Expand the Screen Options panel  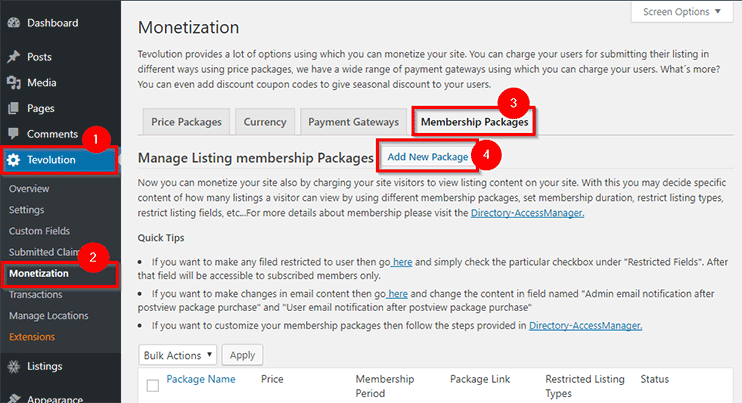click(x=681, y=12)
